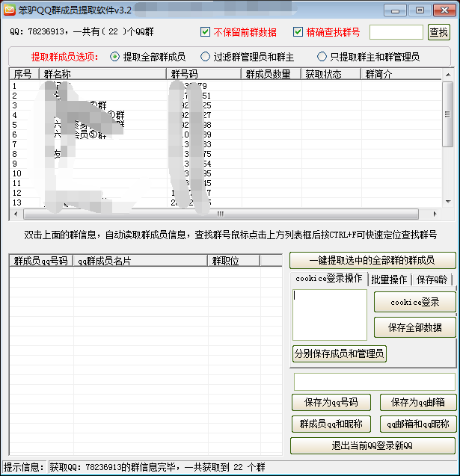Viewport: 460px width, 476px height.
Task: Select group list row number 3
Action: (225, 105)
